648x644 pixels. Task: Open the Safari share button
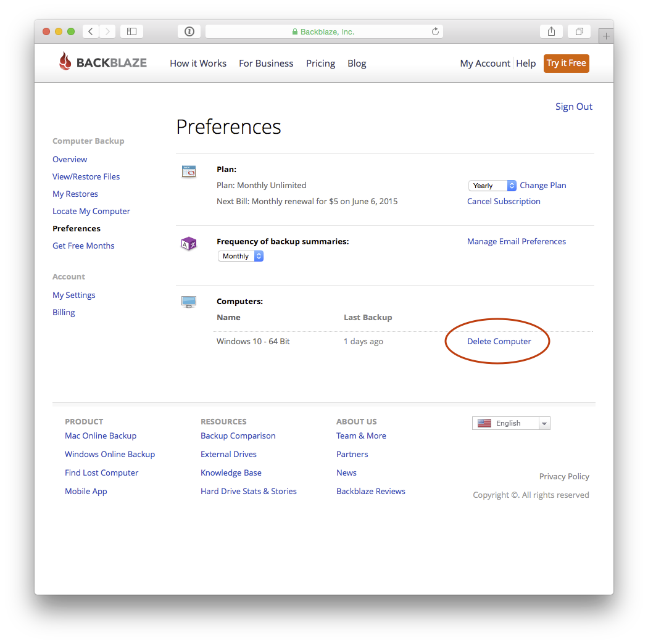click(551, 31)
